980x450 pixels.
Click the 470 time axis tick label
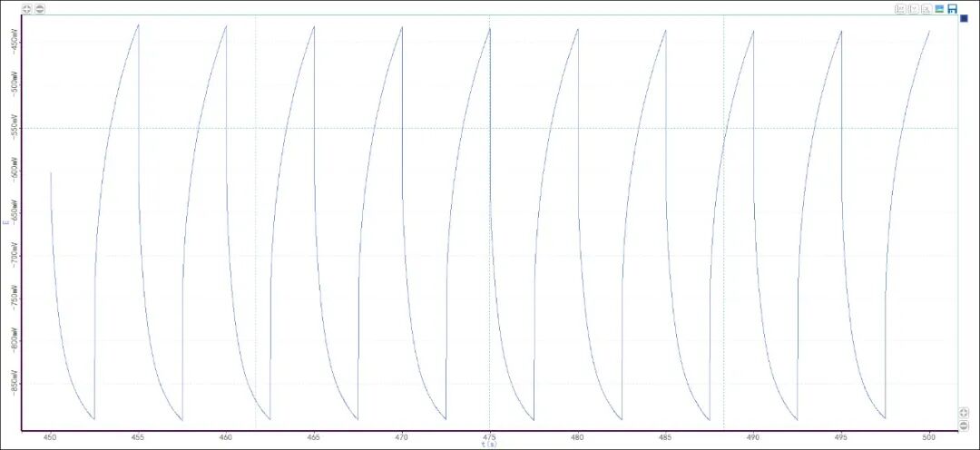[x=402, y=437]
